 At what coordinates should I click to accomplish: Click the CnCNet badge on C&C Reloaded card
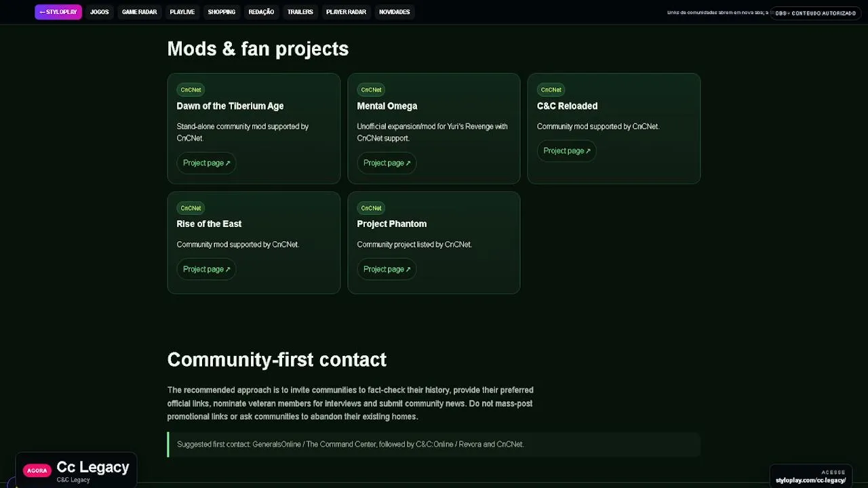coord(551,89)
